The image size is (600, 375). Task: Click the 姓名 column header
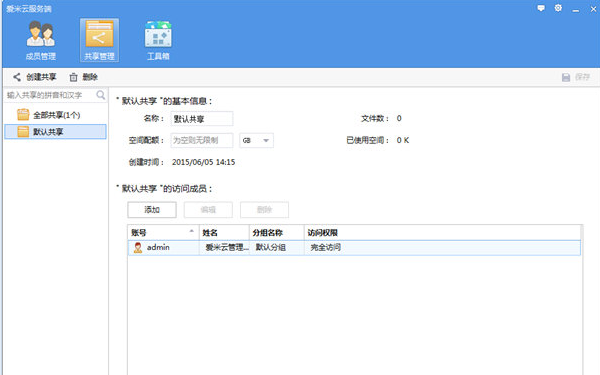point(224,233)
